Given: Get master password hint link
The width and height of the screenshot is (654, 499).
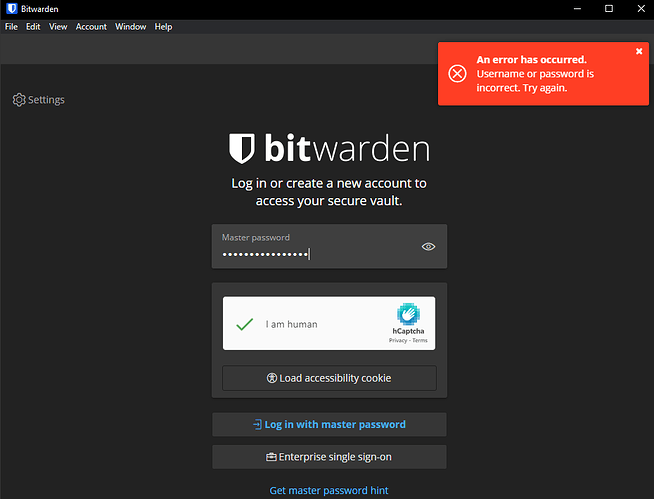Looking at the screenshot, I should pos(329,490).
